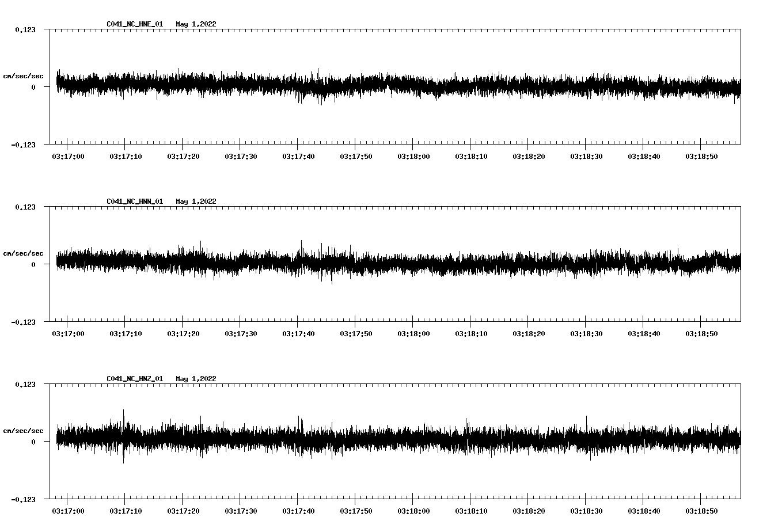Click 03:17:30 time label under HNZ plot
The width and height of the screenshot is (782, 532).
pos(241,511)
